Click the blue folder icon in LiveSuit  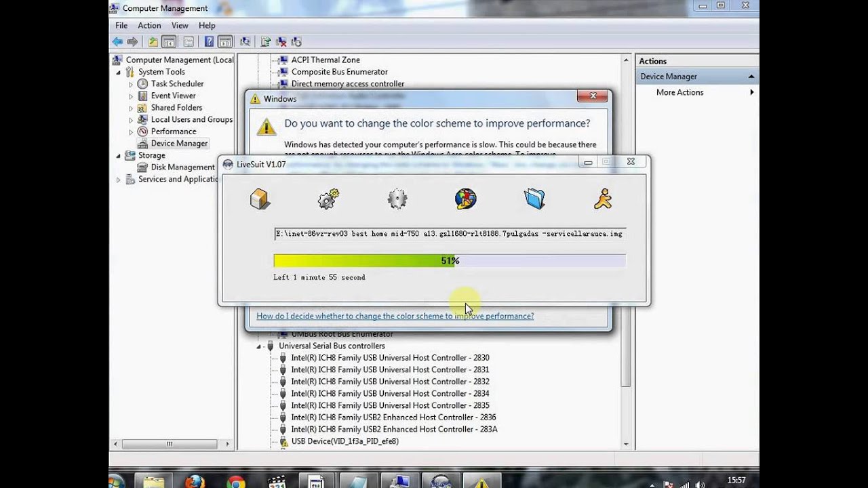pos(534,199)
